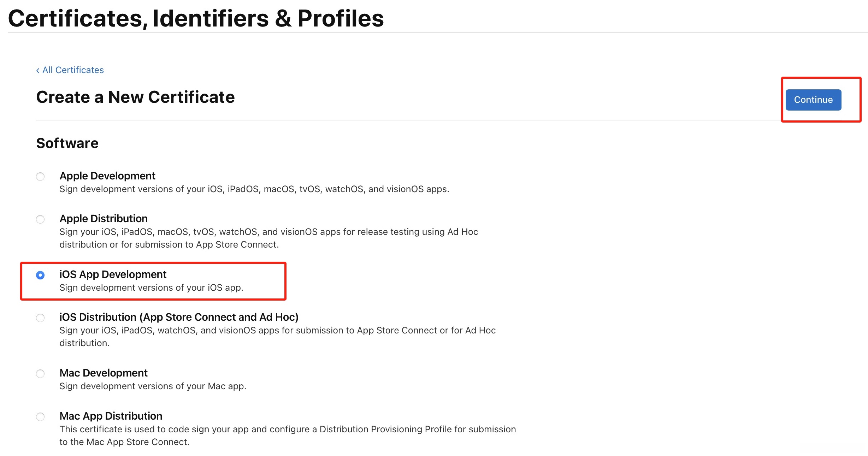Click the Mac Development title label

(x=104, y=373)
